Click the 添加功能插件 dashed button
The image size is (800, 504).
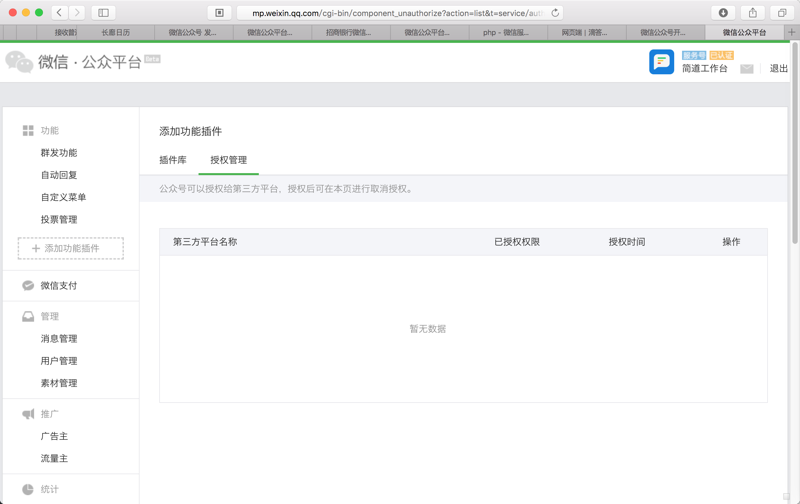[x=71, y=248]
